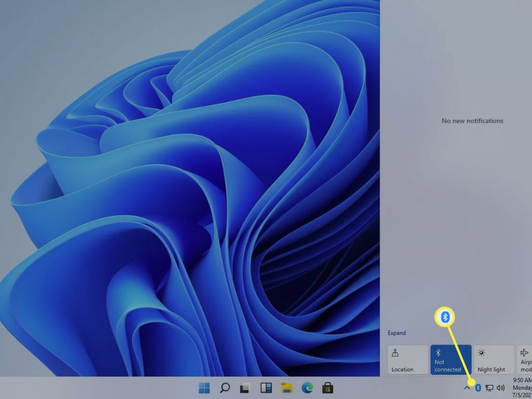Open the Start menu
This screenshot has height=399, width=532.
click(x=204, y=388)
